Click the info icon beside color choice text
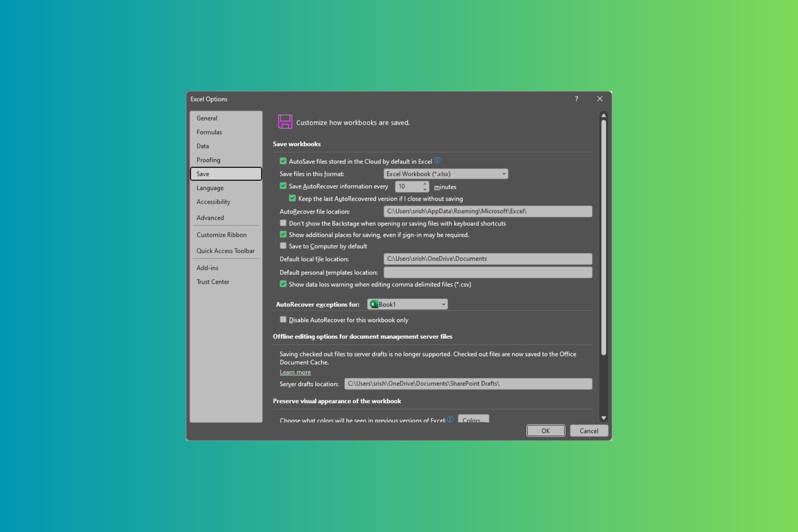The width and height of the screenshot is (798, 532). tap(450, 419)
